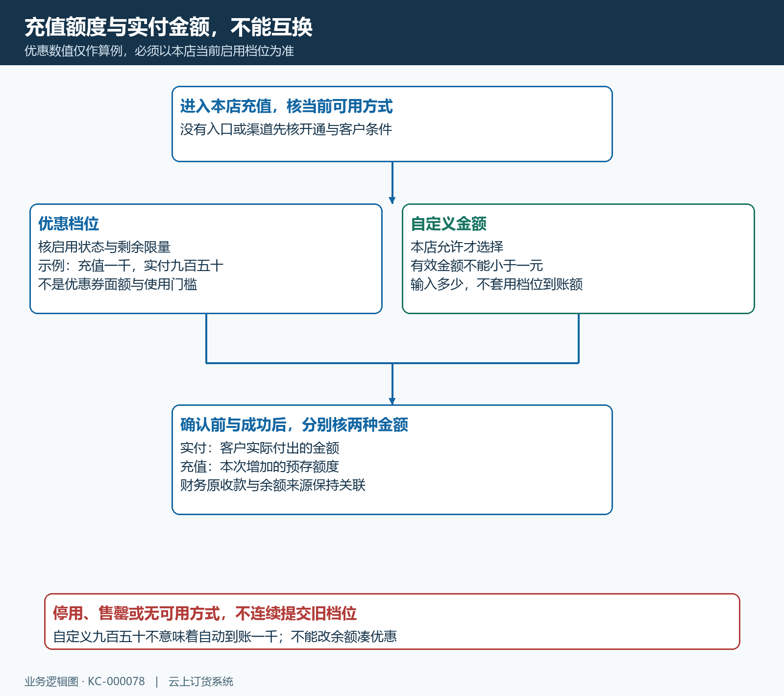
Task: Click line 有效金额不能小于一元
Action: tap(477, 266)
